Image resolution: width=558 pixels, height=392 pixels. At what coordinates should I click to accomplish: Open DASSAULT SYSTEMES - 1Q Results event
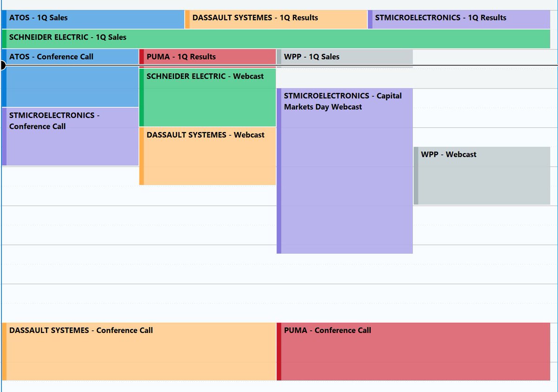point(276,20)
